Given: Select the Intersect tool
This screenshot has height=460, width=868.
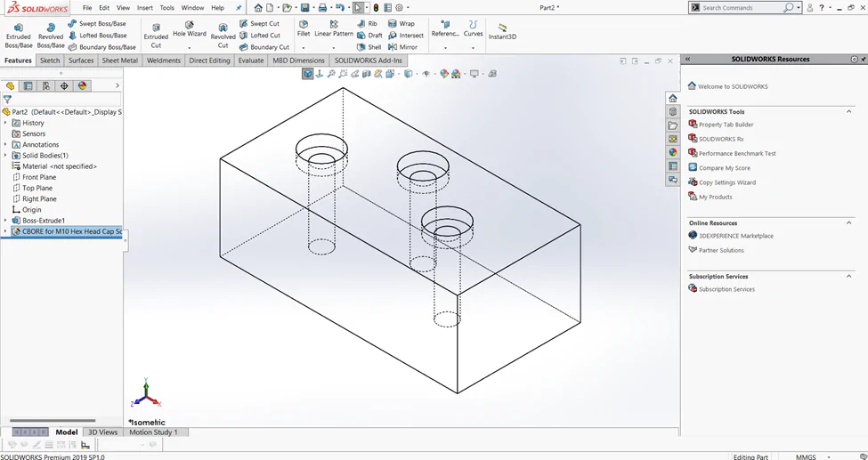Looking at the screenshot, I should [x=406, y=36].
